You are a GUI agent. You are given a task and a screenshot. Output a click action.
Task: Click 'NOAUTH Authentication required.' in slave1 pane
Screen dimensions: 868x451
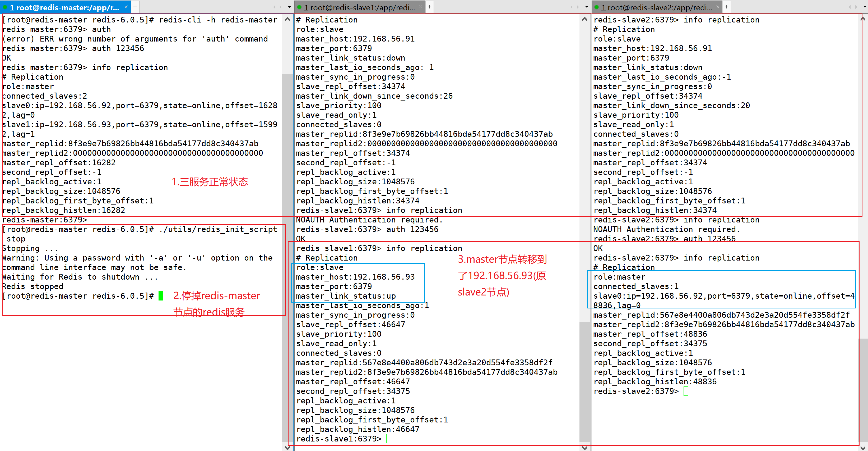click(x=369, y=220)
